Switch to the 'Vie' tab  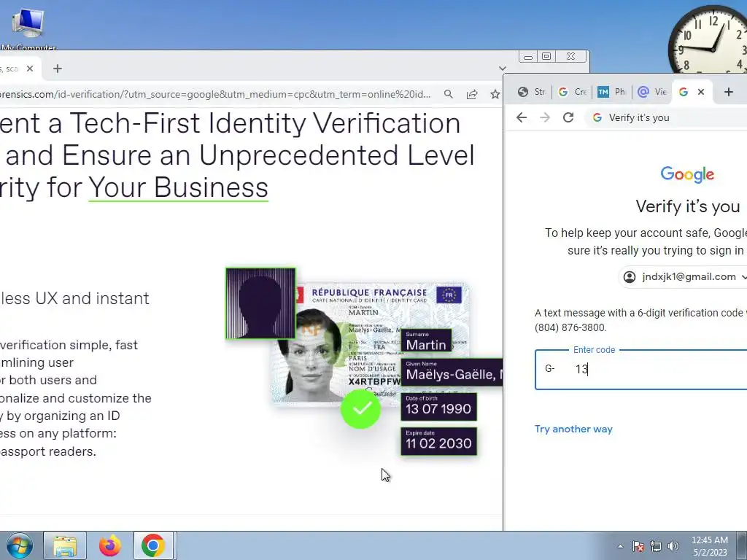pyautogui.click(x=652, y=91)
